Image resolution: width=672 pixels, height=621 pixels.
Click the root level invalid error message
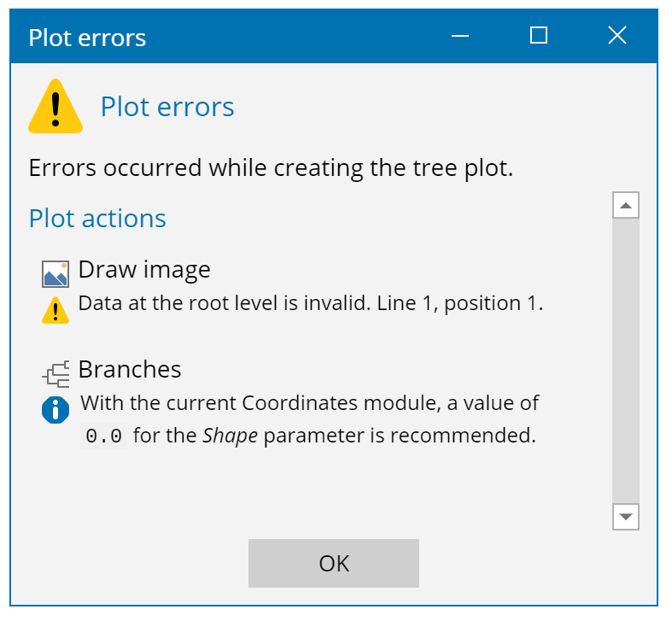point(311,303)
